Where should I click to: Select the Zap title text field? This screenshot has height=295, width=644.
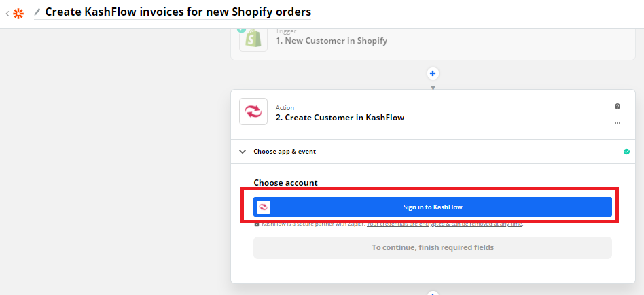coord(178,12)
